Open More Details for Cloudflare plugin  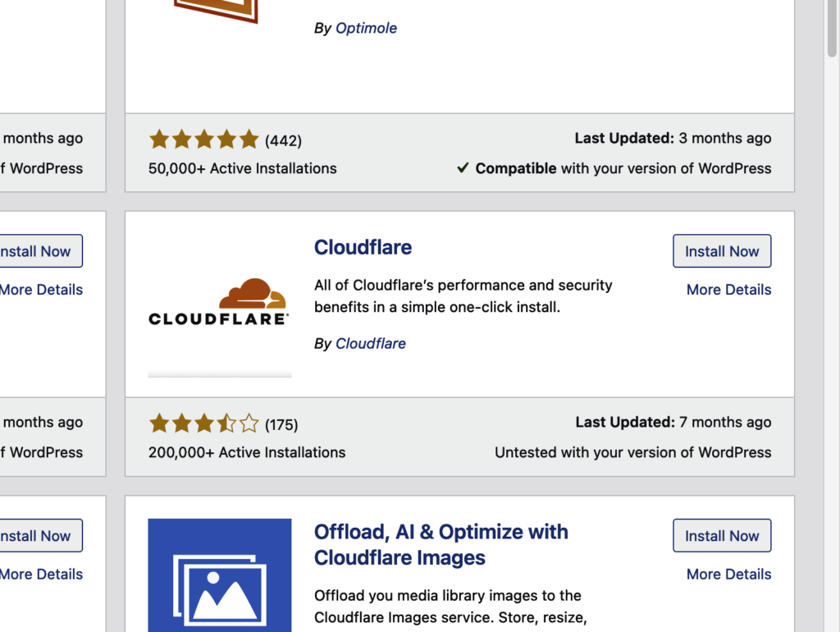pos(728,290)
